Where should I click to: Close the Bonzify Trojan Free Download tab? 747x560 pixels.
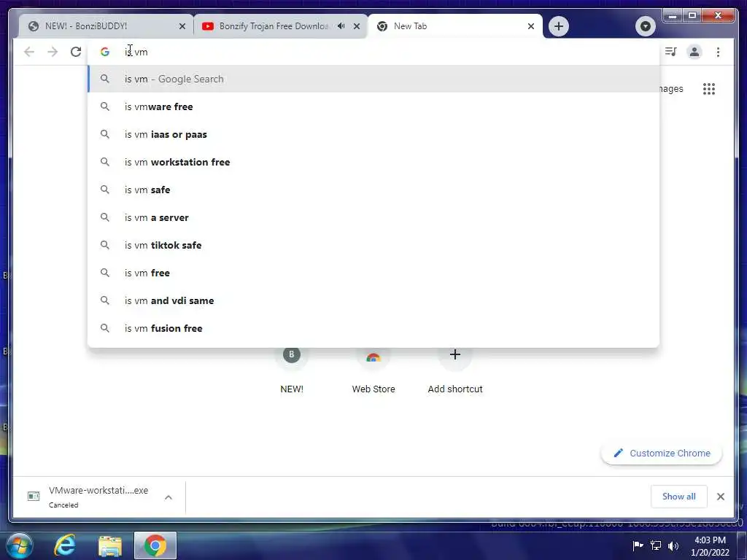click(356, 26)
